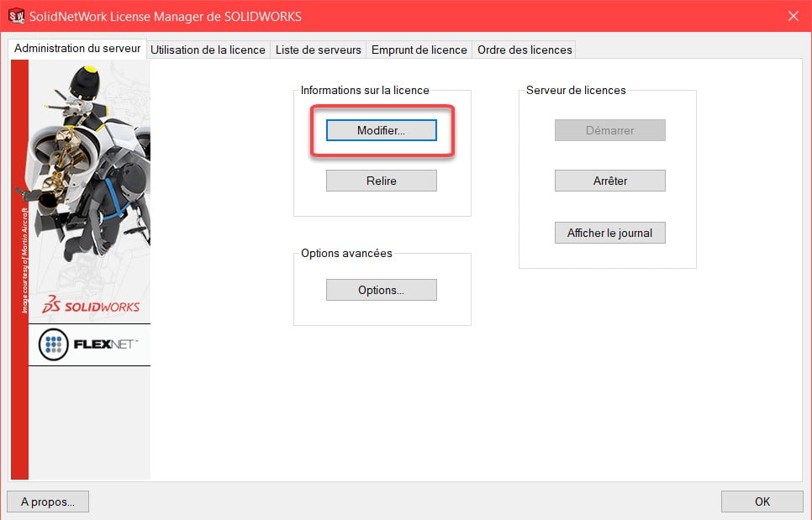812x520 pixels.
Task: Click the Modifier... button
Action: pyautogui.click(x=381, y=130)
